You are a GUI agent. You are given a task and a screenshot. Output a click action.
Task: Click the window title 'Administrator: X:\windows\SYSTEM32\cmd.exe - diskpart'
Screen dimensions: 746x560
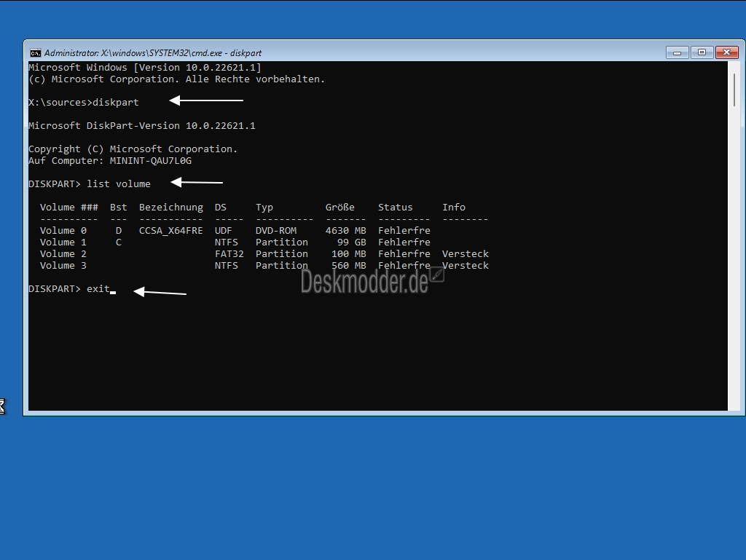[153, 53]
